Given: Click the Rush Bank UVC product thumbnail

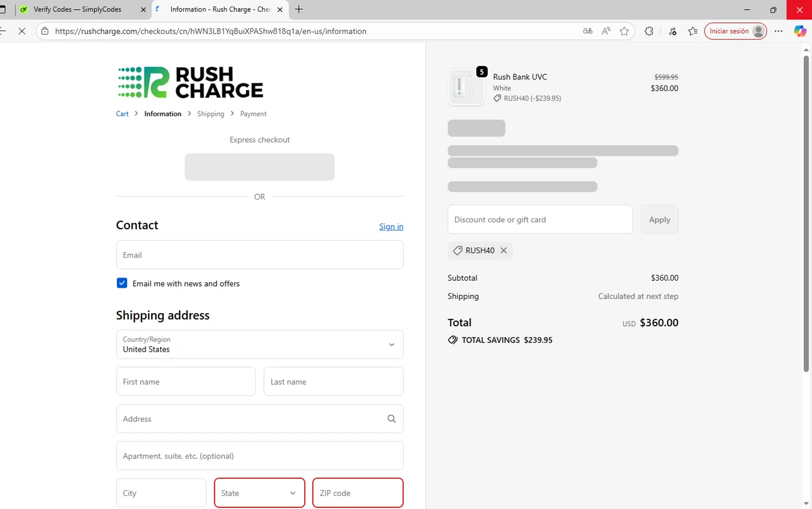Looking at the screenshot, I should (x=466, y=87).
